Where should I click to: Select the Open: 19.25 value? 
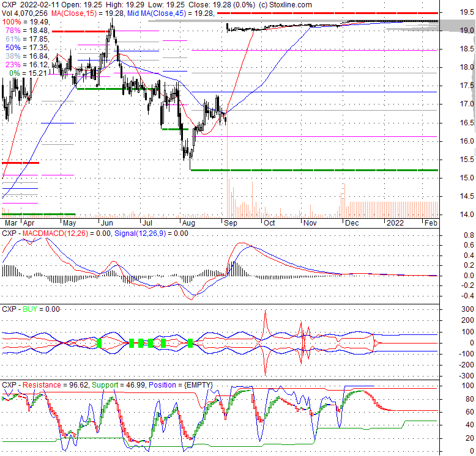coord(82,5)
